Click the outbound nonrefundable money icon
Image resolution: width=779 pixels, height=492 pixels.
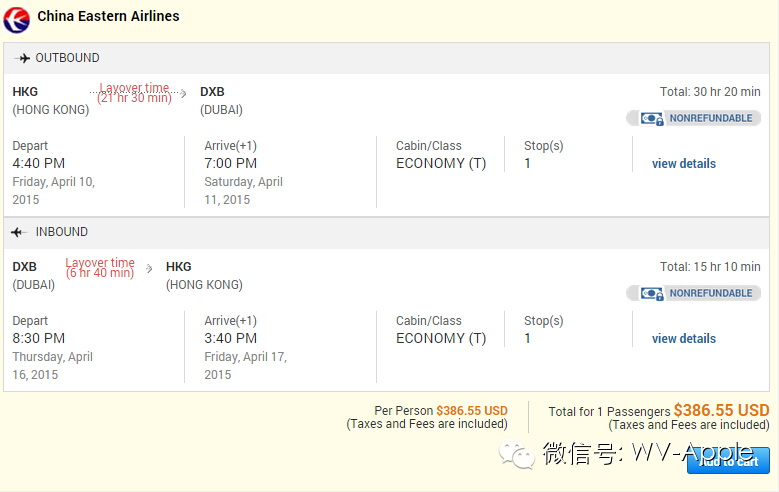653,118
